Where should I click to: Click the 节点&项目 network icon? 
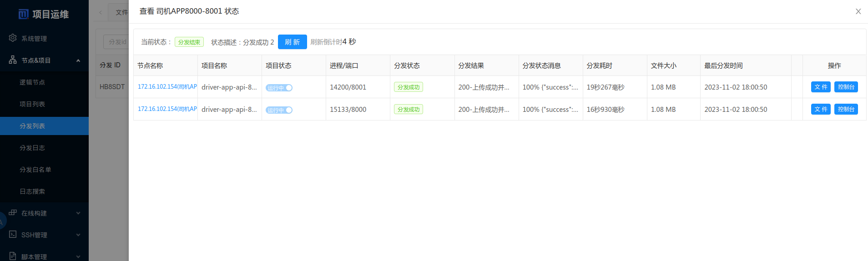point(13,60)
